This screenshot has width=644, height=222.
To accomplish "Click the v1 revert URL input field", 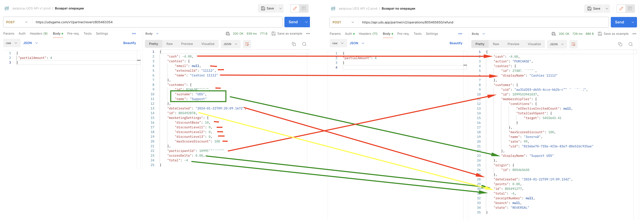I will click(x=158, y=22).
